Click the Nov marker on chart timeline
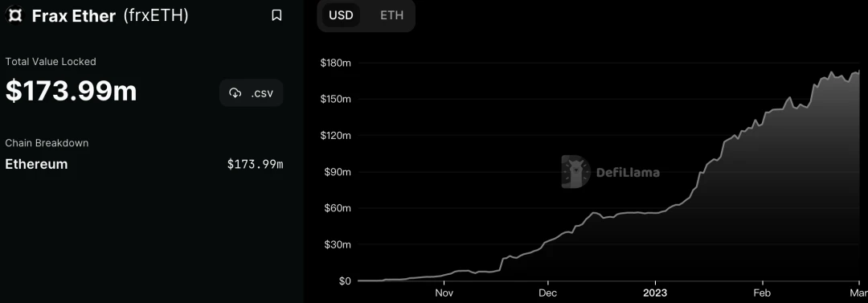Image resolution: width=868 pixels, height=303 pixels. tap(444, 293)
